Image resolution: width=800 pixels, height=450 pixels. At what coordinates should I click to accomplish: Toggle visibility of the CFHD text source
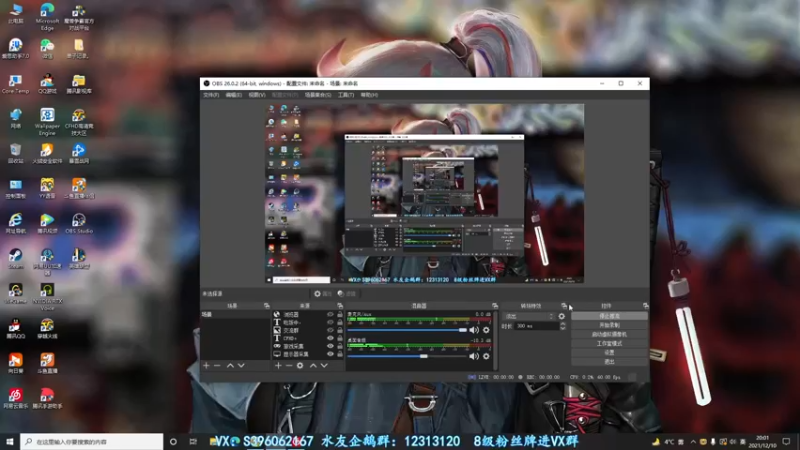[x=330, y=338]
